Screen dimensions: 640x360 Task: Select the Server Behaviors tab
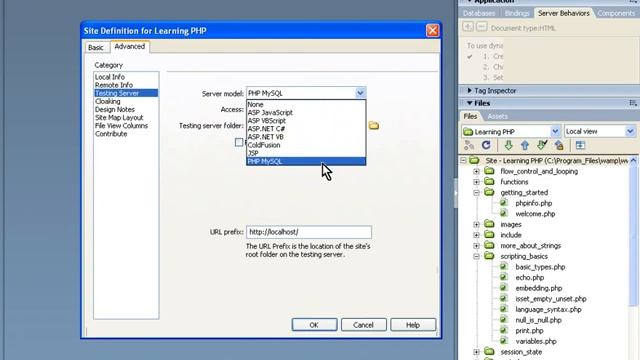564,13
